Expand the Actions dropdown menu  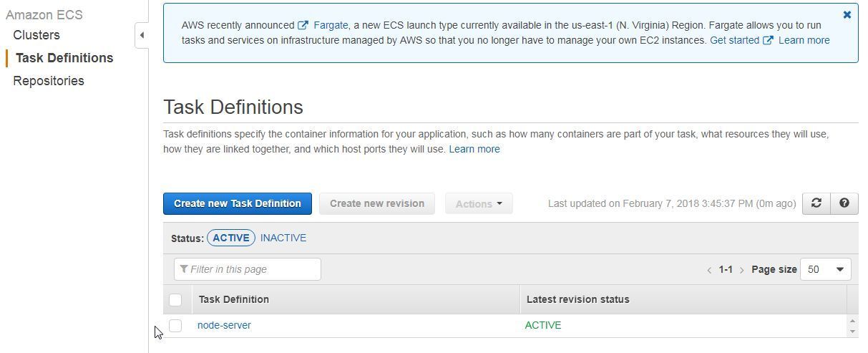tap(479, 203)
